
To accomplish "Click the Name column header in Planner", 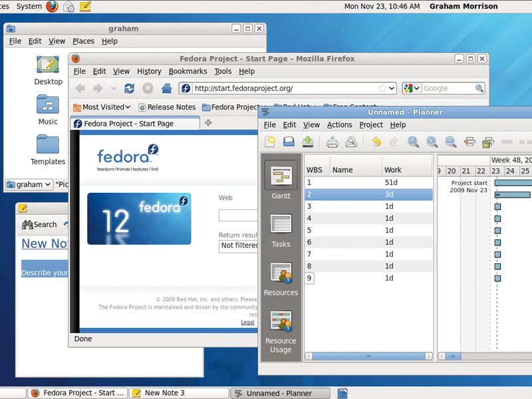I will click(x=356, y=170).
